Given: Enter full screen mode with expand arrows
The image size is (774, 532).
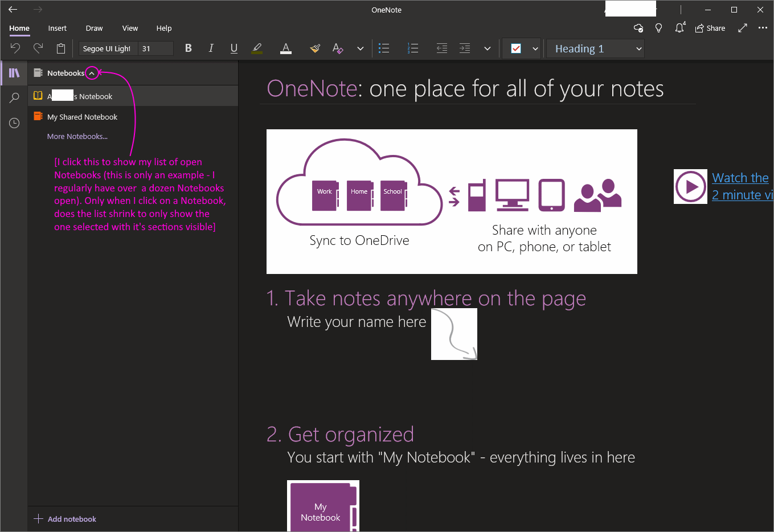Looking at the screenshot, I should tap(743, 28).
